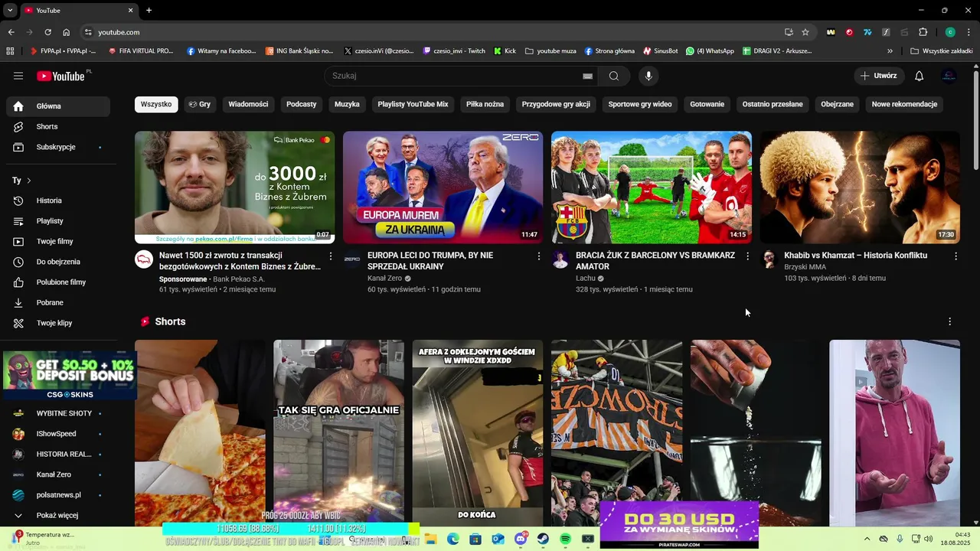The height and width of the screenshot is (551, 980).
Task: Open Europa murem za Ukraina video thumbnail
Action: click(443, 187)
